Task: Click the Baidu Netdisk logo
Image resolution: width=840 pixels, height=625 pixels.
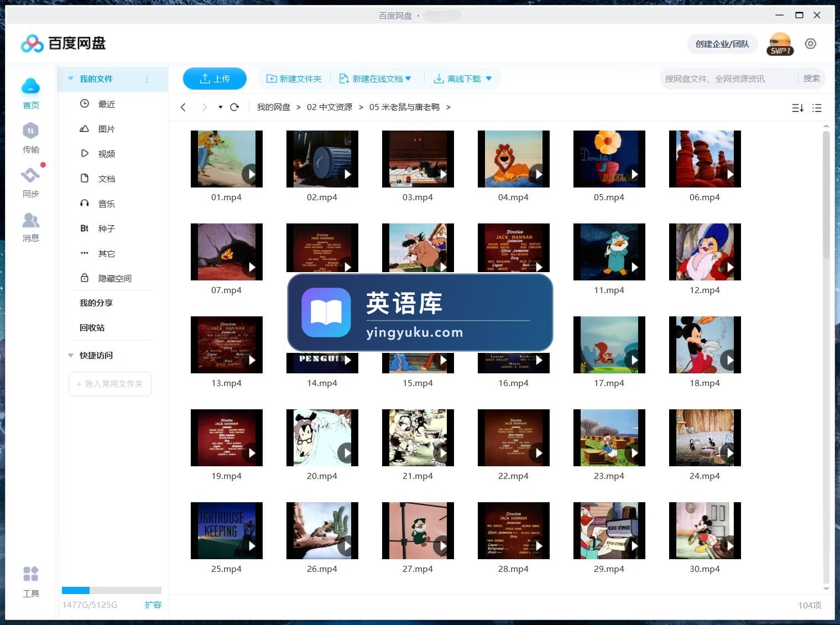Action: (63, 43)
